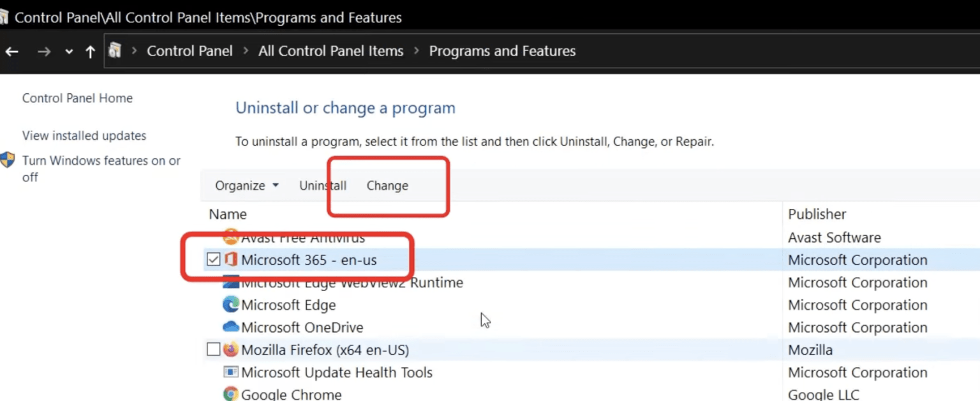Select the Microsoft Edge icon
Image resolution: width=980 pixels, height=401 pixels.
231,305
